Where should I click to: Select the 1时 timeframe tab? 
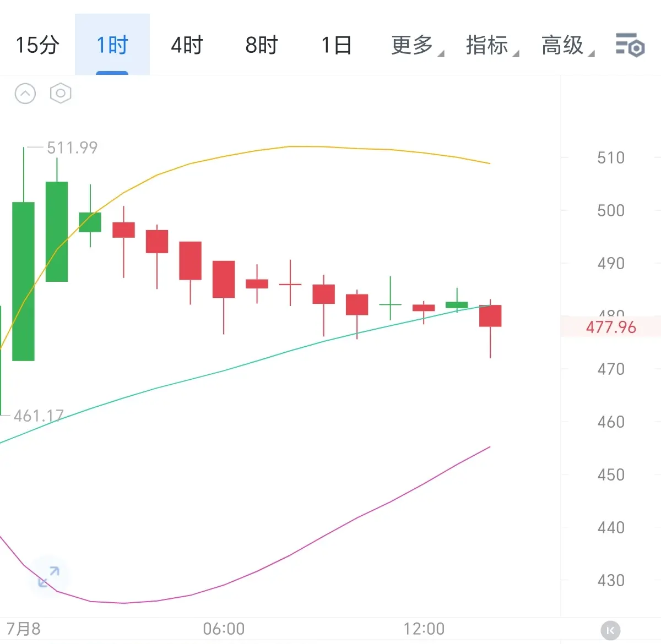coord(112,45)
